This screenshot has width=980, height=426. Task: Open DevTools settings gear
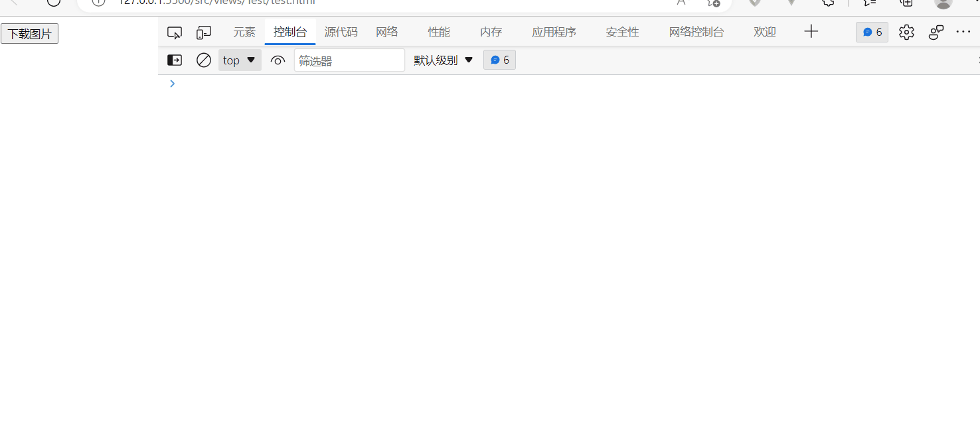[x=906, y=32]
